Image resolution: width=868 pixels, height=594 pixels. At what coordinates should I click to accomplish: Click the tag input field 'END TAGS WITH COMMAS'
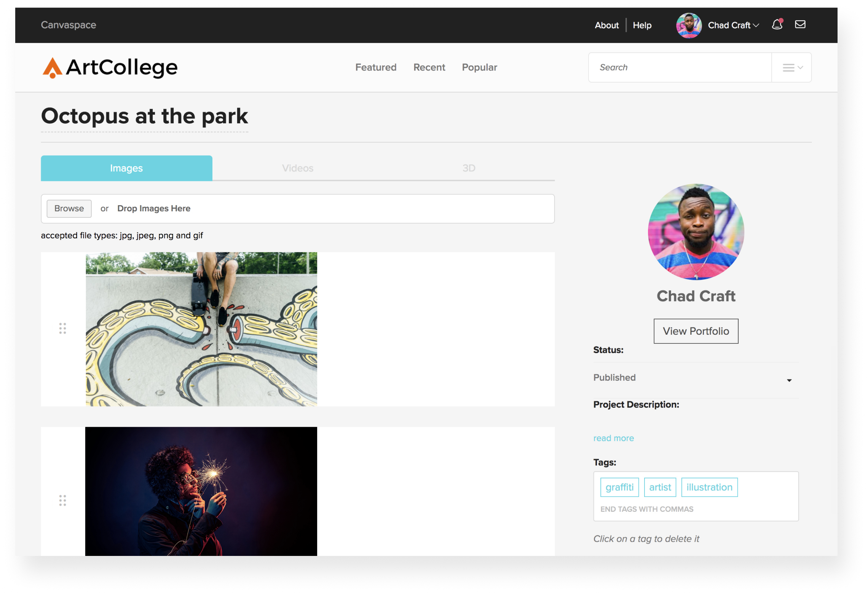click(x=647, y=509)
